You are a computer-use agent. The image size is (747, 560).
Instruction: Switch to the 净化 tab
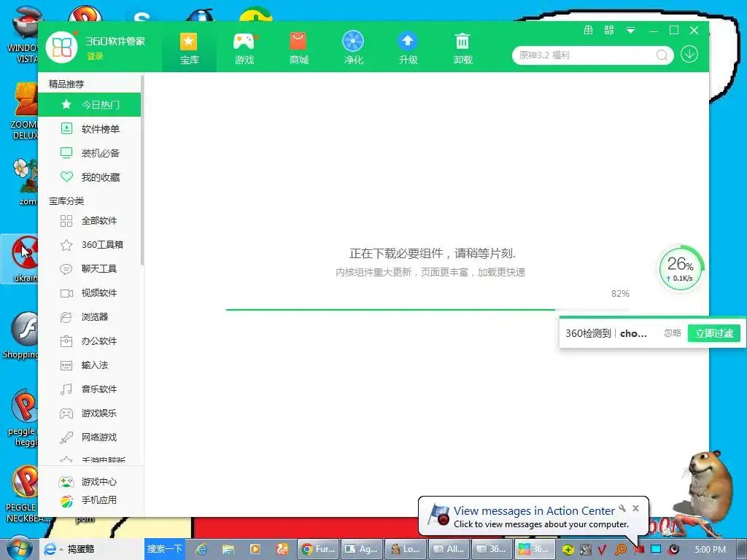click(x=354, y=48)
